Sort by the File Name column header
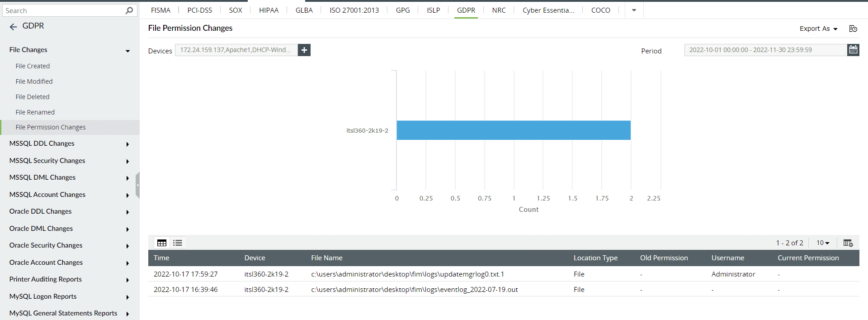The image size is (868, 320). click(x=326, y=258)
